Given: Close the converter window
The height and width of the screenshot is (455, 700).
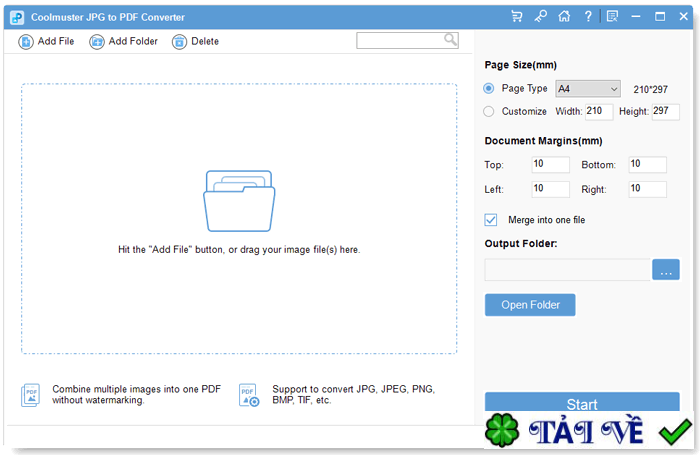Looking at the screenshot, I should [683, 17].
